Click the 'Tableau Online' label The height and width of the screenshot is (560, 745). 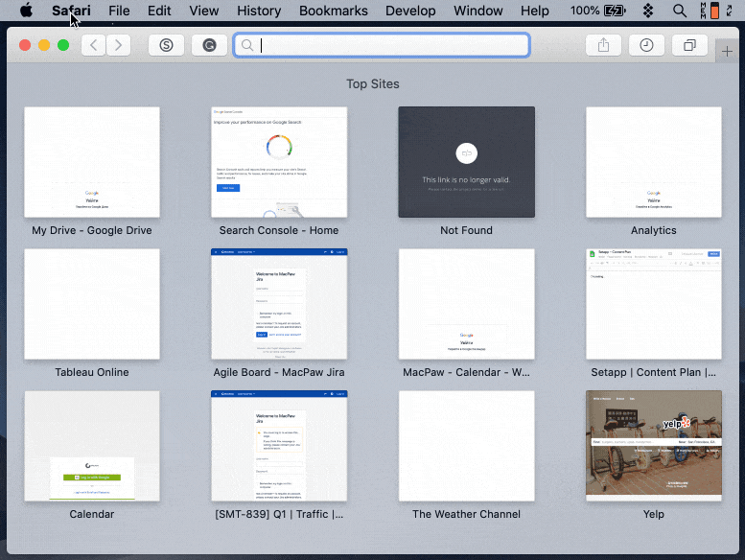point(92,372)
